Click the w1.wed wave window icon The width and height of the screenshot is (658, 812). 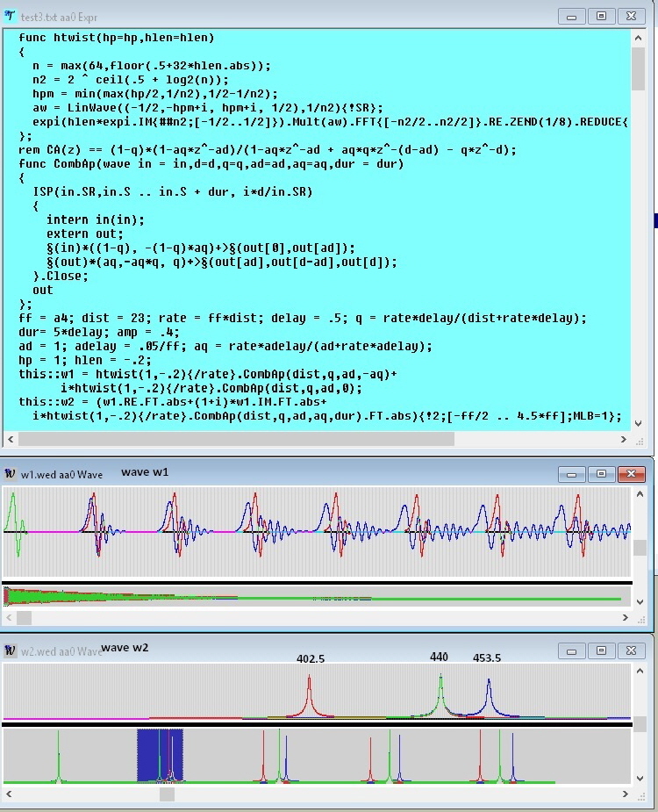click(11, 474)
